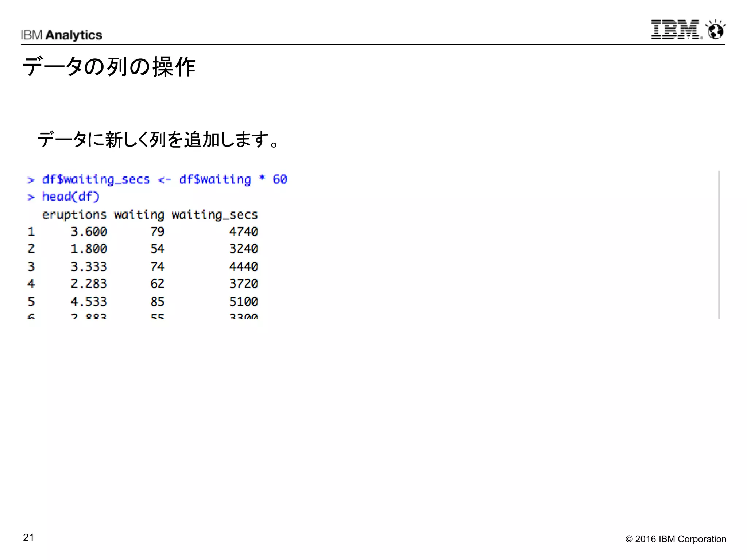Click the waiting value 62
Image resolution: width=747 pixels, height=560 pixels.
coord(157,284)
